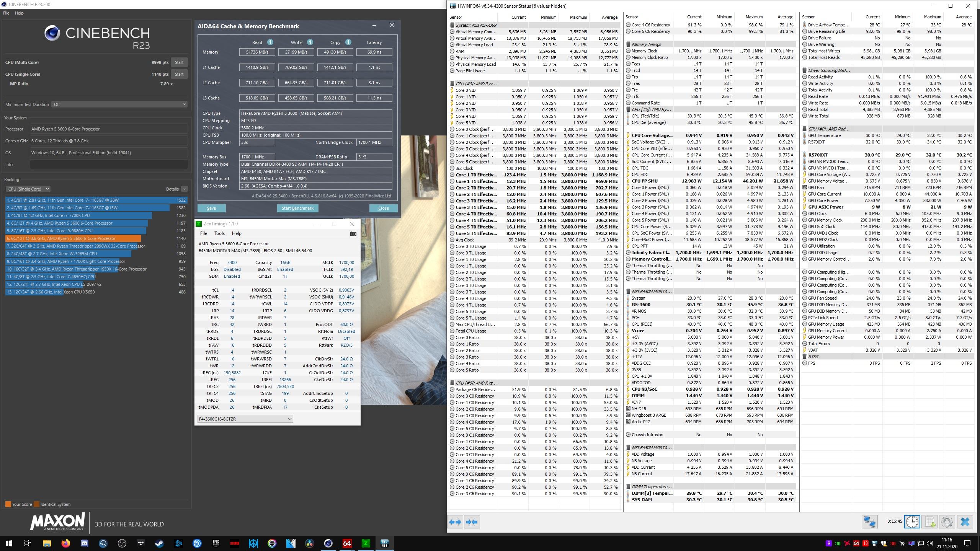Click the collapse columns arrows icon
980x551 pixels.
(472, 522)
